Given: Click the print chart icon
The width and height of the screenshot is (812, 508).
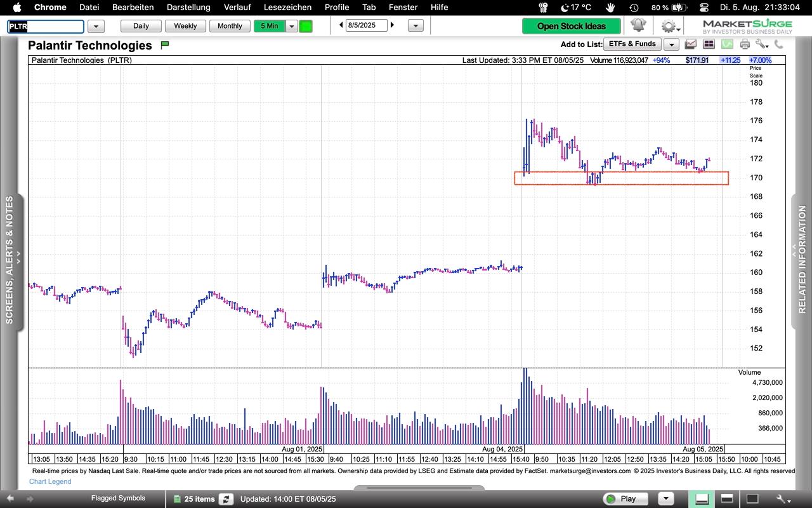Looking at the screenshot, I should [x=745, y=44].
